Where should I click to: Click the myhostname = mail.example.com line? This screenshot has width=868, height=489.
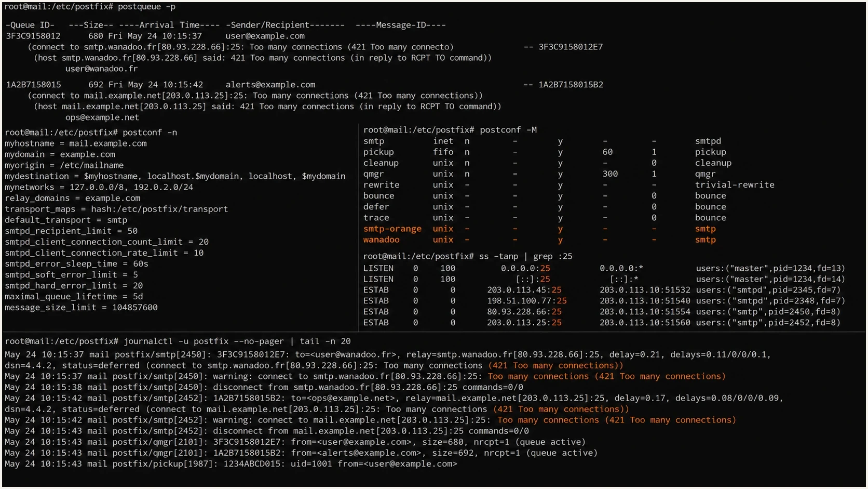pyautogui.click(x=76, y=143)
